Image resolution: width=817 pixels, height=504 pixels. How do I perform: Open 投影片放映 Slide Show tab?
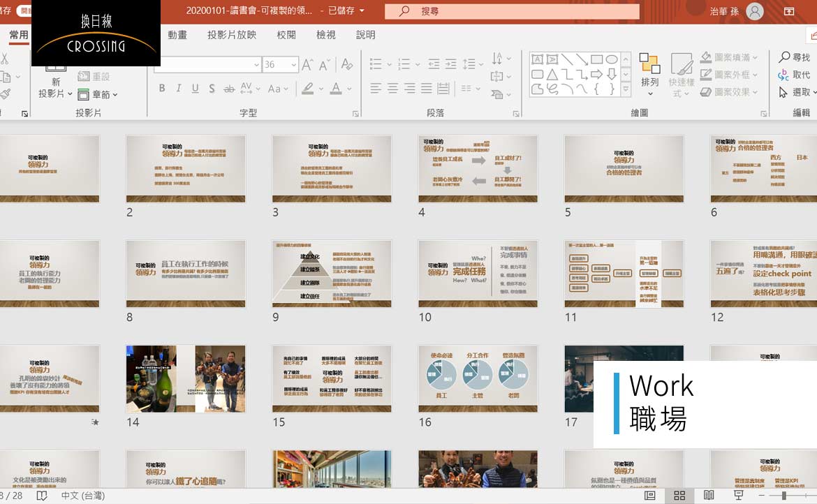(x=232, y=35)
